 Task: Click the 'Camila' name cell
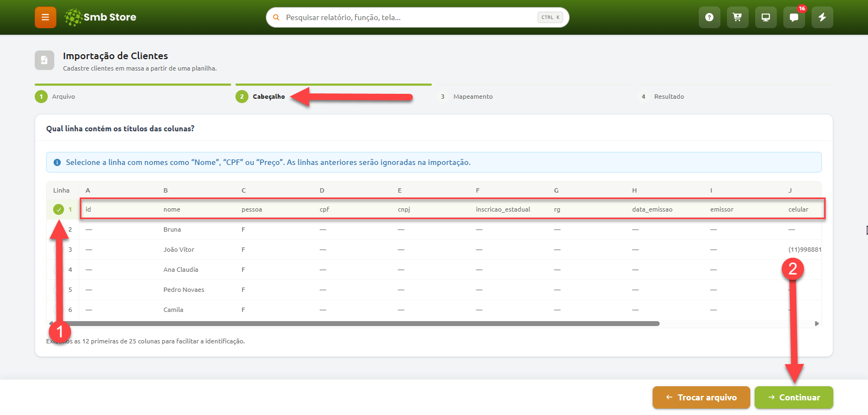coord(174,310)
